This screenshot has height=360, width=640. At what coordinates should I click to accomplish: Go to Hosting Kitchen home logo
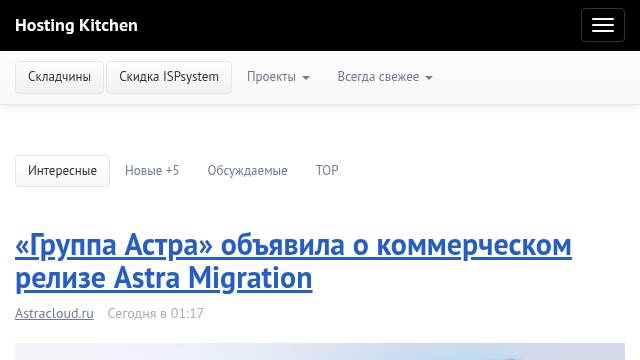pos(76,25)
